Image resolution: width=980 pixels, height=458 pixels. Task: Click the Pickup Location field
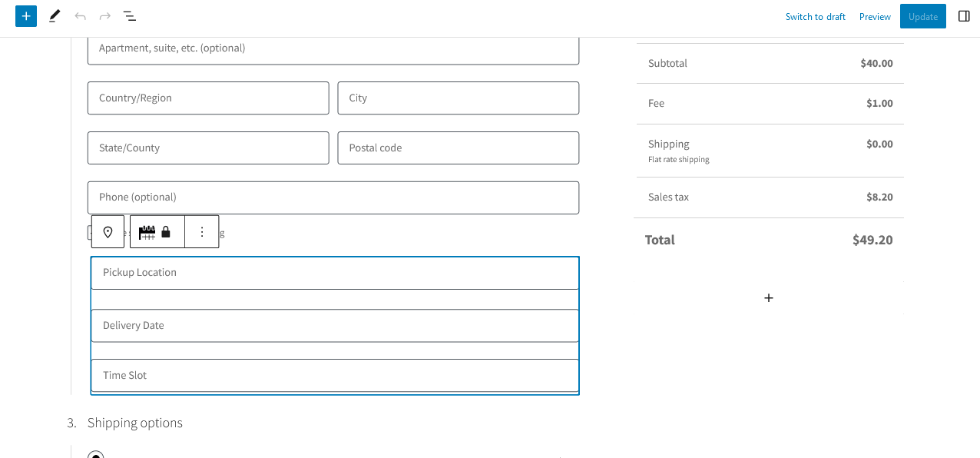[x=335, y=273]
